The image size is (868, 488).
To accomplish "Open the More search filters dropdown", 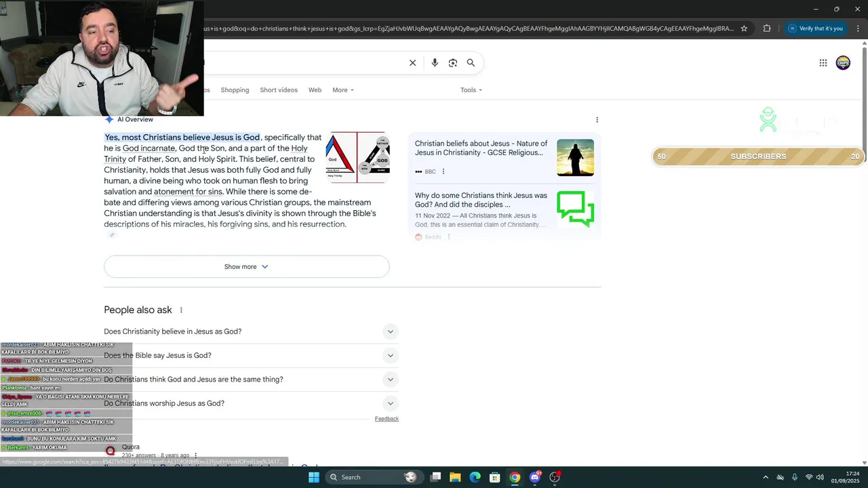I will coord(343,90).
